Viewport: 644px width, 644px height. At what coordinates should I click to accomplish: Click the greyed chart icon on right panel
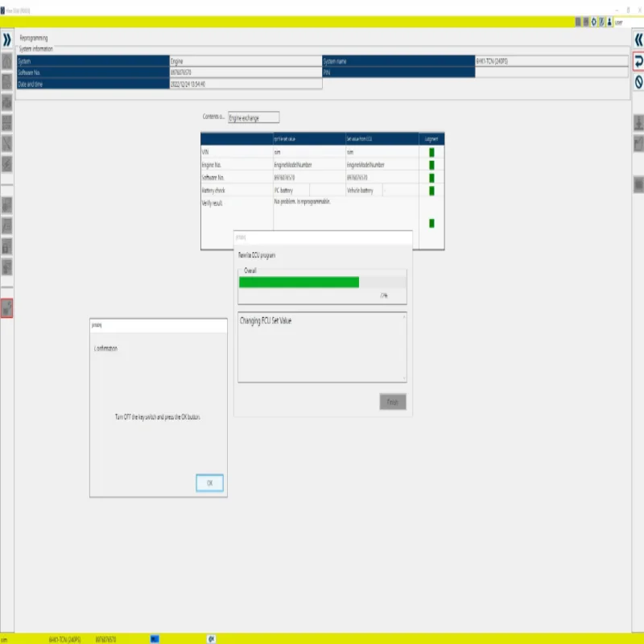pyautogui.click(x=638, y=143)
